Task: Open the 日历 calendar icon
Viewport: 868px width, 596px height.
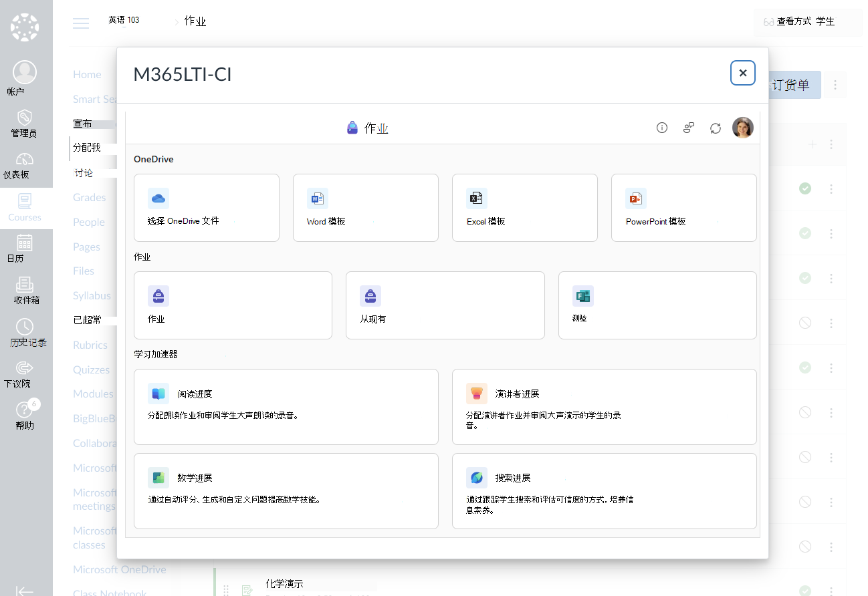Action: click(x=25, y=242)
